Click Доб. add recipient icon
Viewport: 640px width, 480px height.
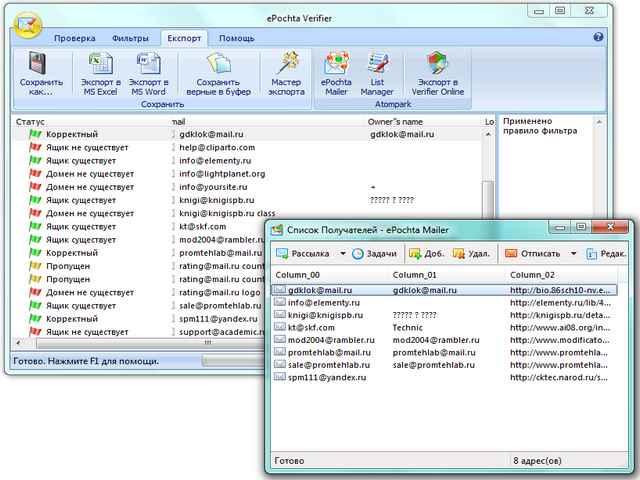point(415,253)
